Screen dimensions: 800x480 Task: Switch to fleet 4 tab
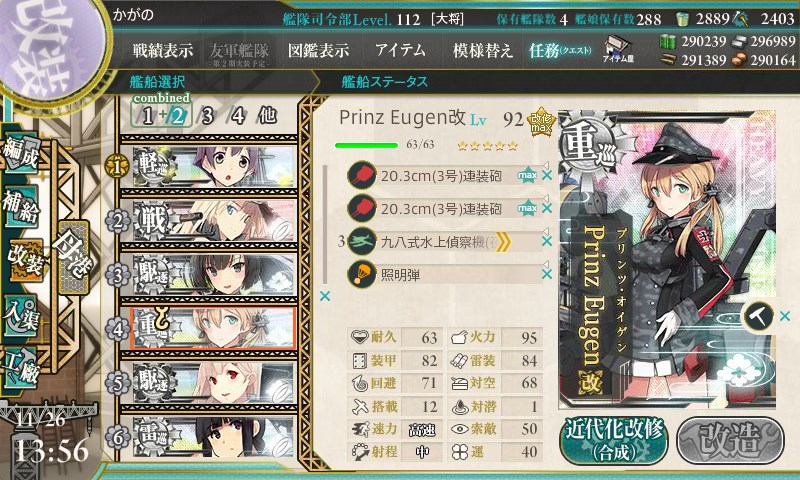pyautogui.click(x=238, y=116)
